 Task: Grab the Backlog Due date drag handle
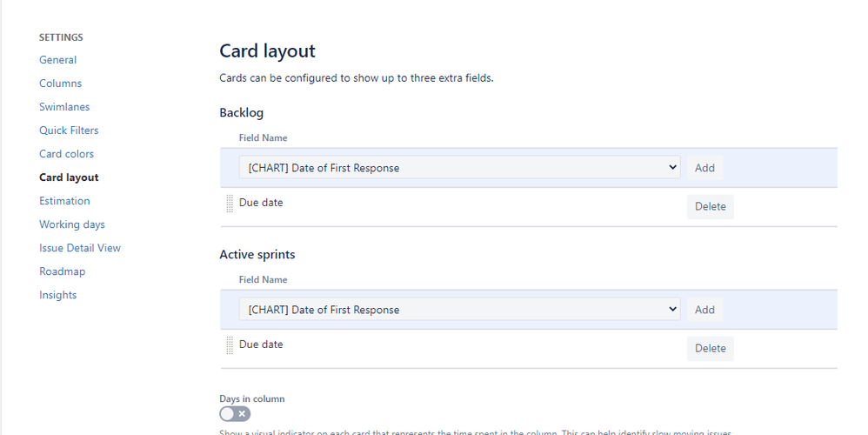(230, 204)
